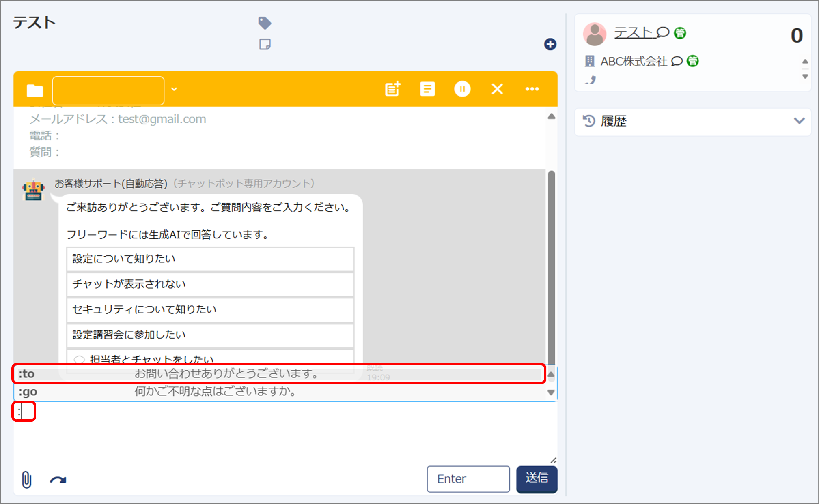Click the blue plus add button

[550, 44]
